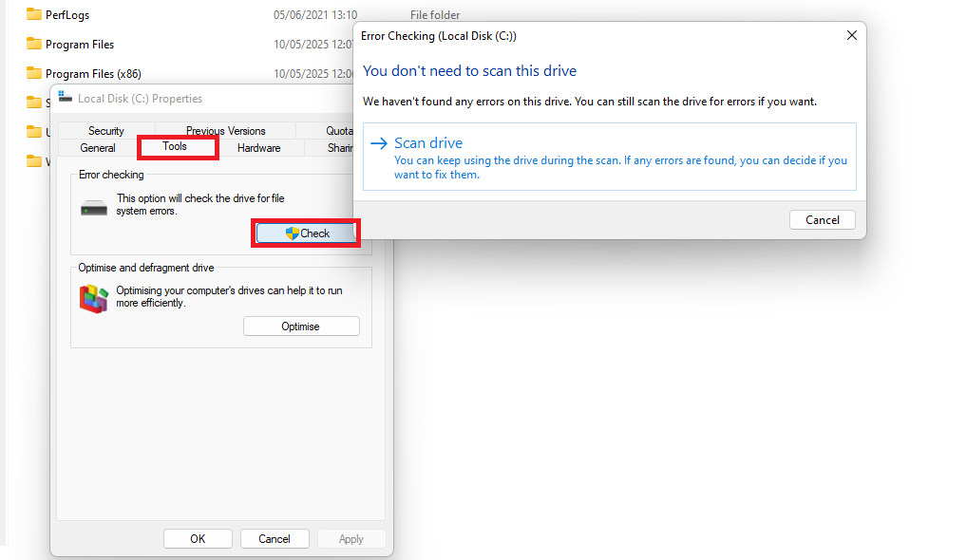This screenshot has height=560, width=966.
Task: Click Cancel in the Error Checking dialog
Action: [x=822, y=219]
